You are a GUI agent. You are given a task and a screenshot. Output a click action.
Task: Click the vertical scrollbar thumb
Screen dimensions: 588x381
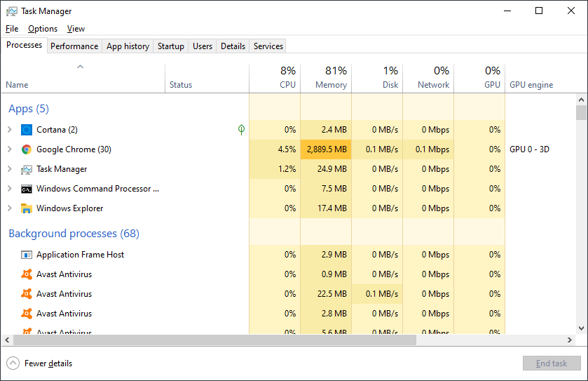point(581,112)
